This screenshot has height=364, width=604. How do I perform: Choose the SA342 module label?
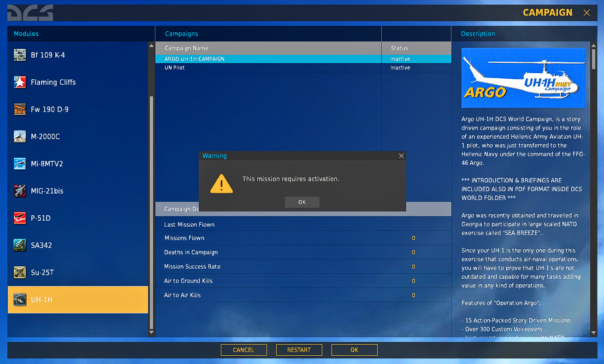[41, 246]
